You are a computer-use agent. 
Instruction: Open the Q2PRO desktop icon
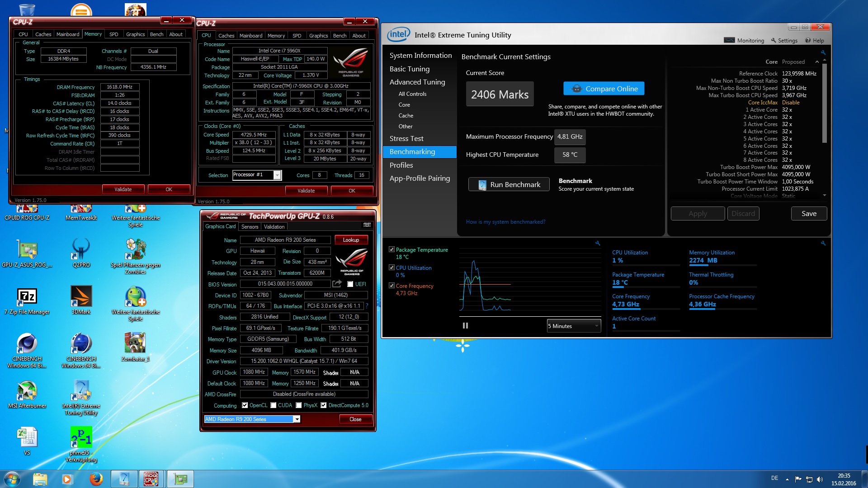click(x=81, y=253)
